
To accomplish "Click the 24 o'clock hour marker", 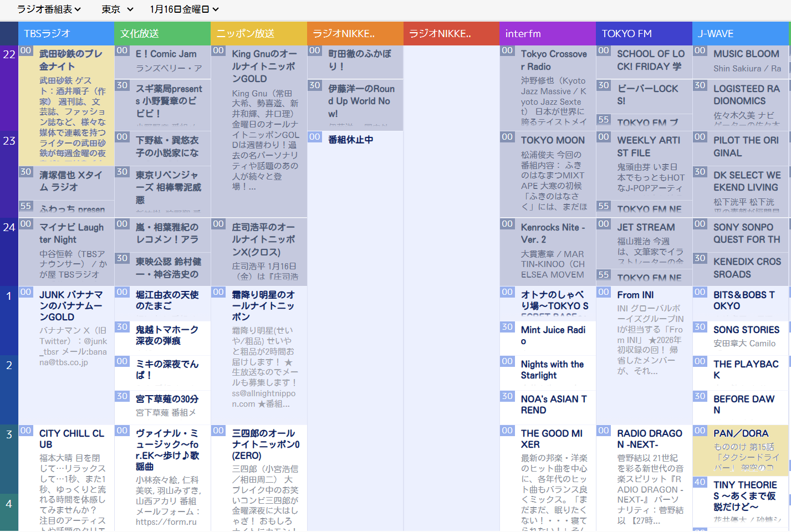I will (x=9, y=227).
